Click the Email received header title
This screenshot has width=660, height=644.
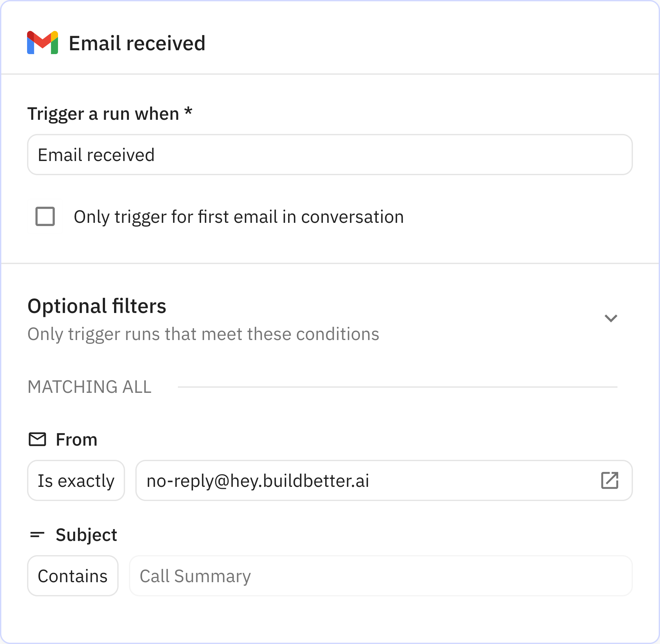(137, 43)
